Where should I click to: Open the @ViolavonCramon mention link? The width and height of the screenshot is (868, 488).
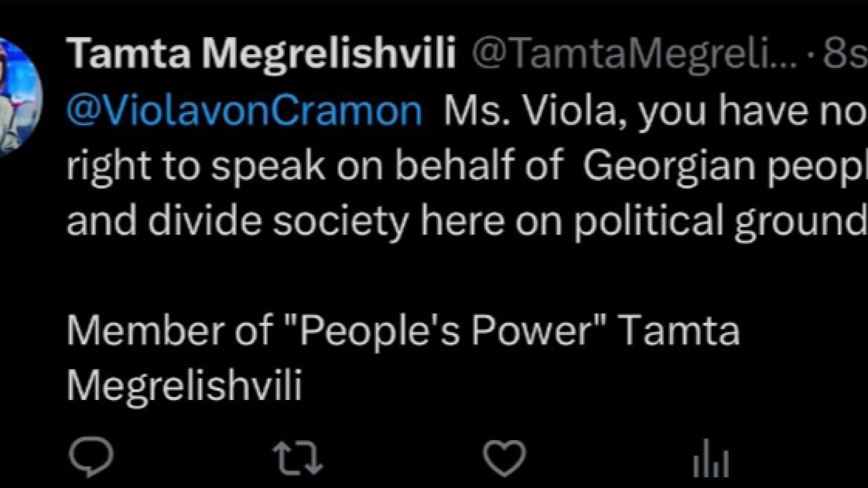point(245,111)
